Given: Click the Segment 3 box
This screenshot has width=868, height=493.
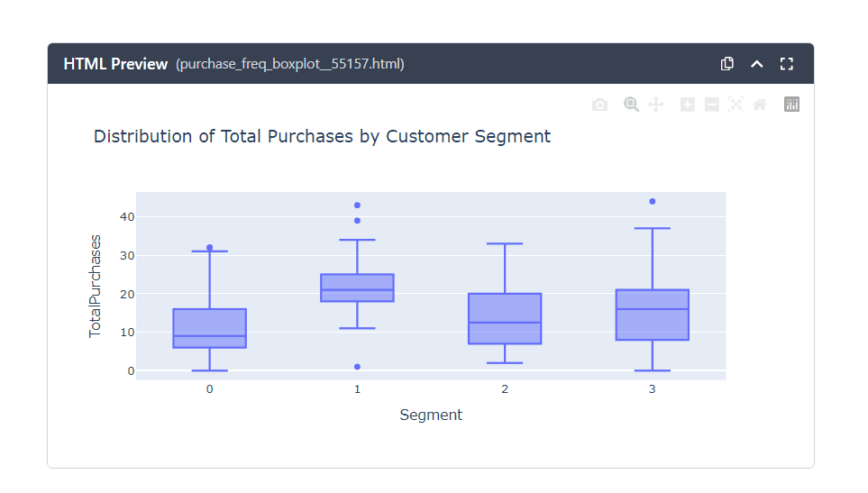Looking at the screenshot, I should click(x=653, y=315).
